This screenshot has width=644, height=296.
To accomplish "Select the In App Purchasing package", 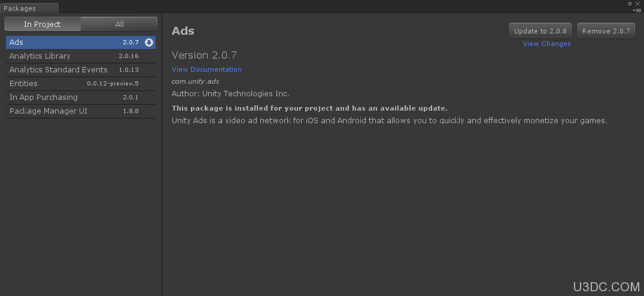I will [80, 97].
